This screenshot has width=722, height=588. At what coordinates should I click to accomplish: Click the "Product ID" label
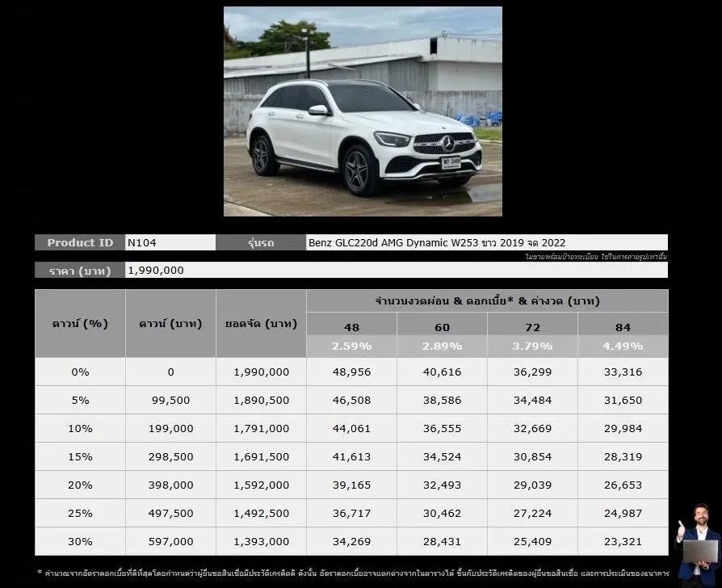tap(80, 242)
